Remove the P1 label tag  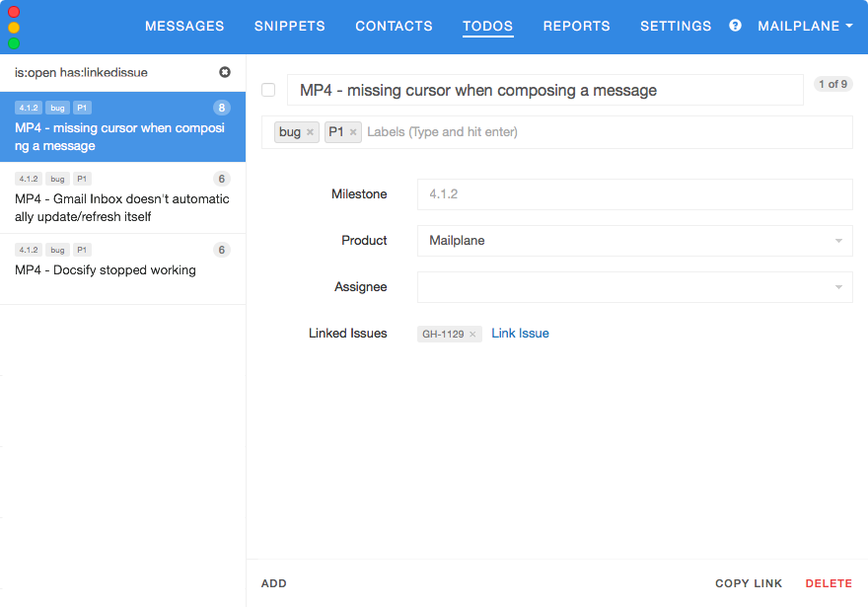(x=353, y=132)
